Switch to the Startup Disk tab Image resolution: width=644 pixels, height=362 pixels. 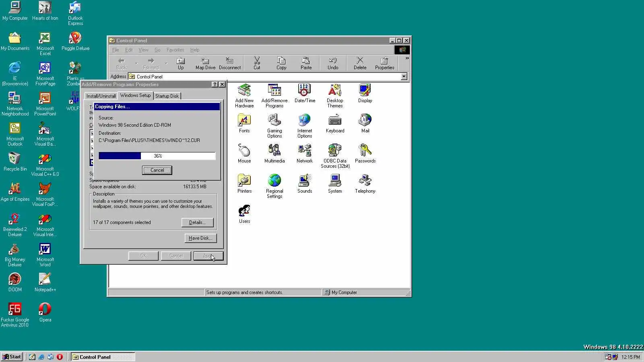(167, 96)
